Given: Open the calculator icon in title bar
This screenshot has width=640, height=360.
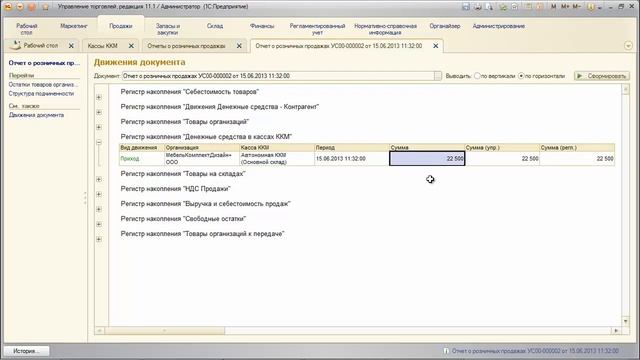Looking at the screenshot, I should point(529,7).
